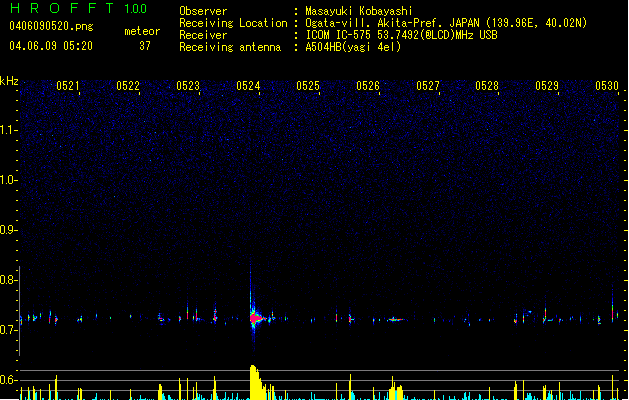
Task: Click the 0.8 kHz axis label
Action: click(x=8, y=280)
